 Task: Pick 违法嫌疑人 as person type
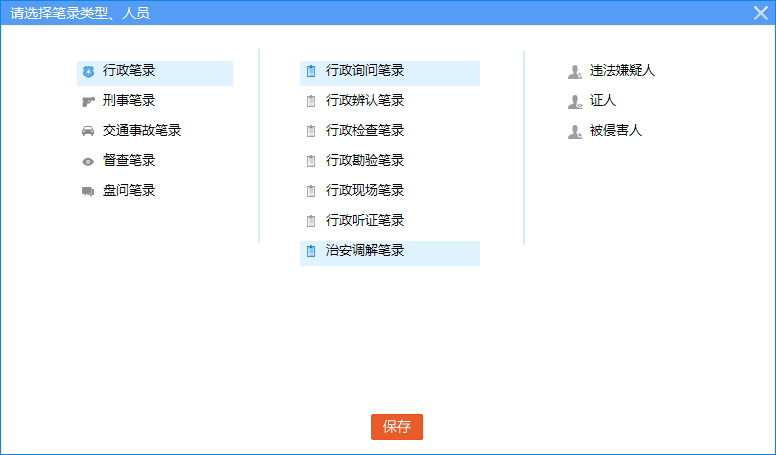622,71
